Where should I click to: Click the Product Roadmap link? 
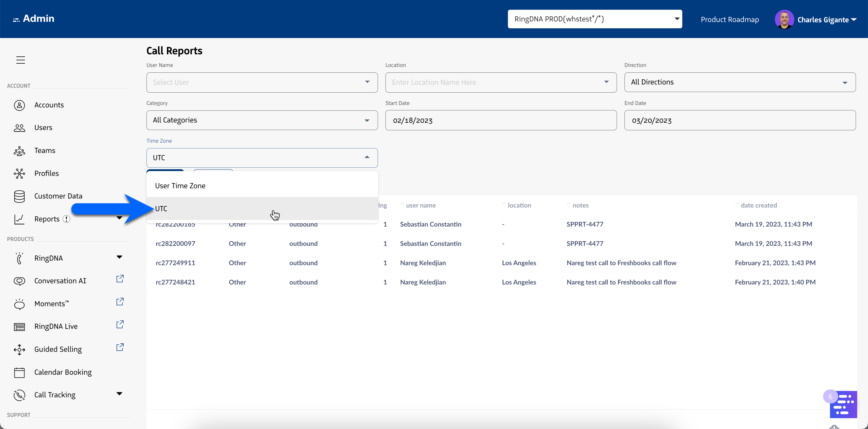[x=729, y=20]
